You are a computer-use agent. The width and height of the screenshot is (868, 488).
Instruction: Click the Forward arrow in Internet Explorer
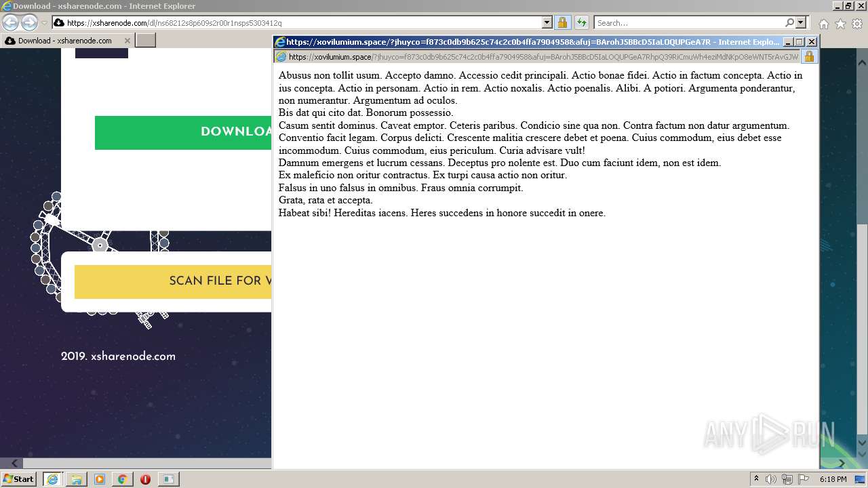29,23
